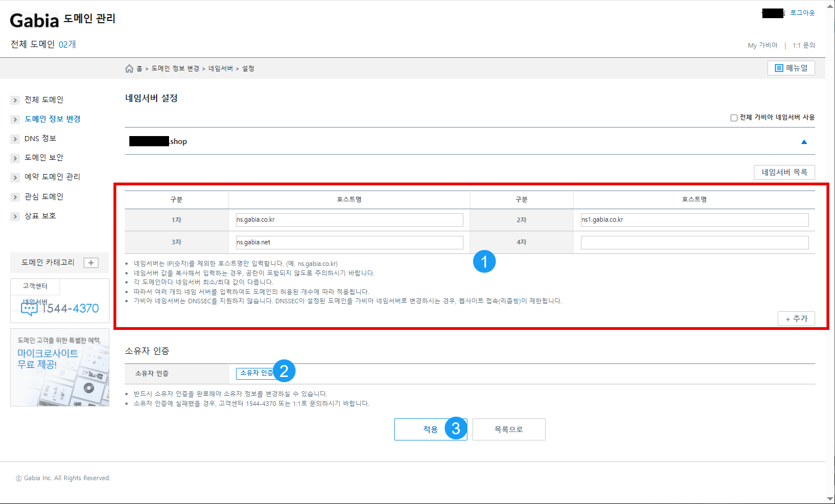Click 도메인 정보 변경 breadcrumb link
The image size is (835, 504).
pos(175,69)
